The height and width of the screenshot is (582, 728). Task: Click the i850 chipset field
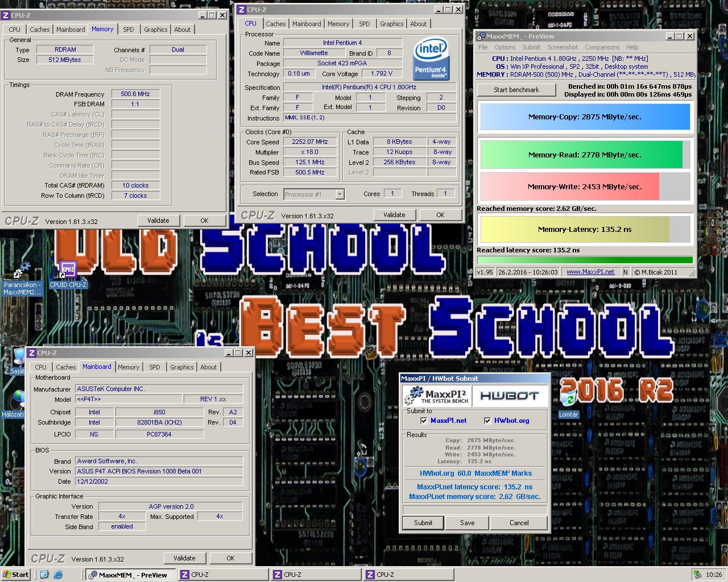click(159, 412)
